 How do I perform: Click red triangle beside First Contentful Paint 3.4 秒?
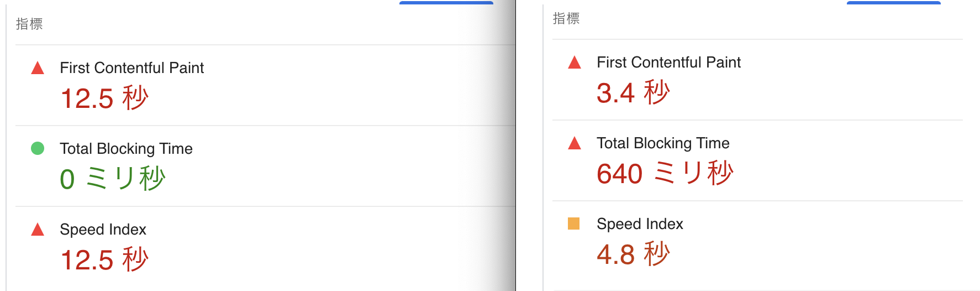(x=575, y=63)
